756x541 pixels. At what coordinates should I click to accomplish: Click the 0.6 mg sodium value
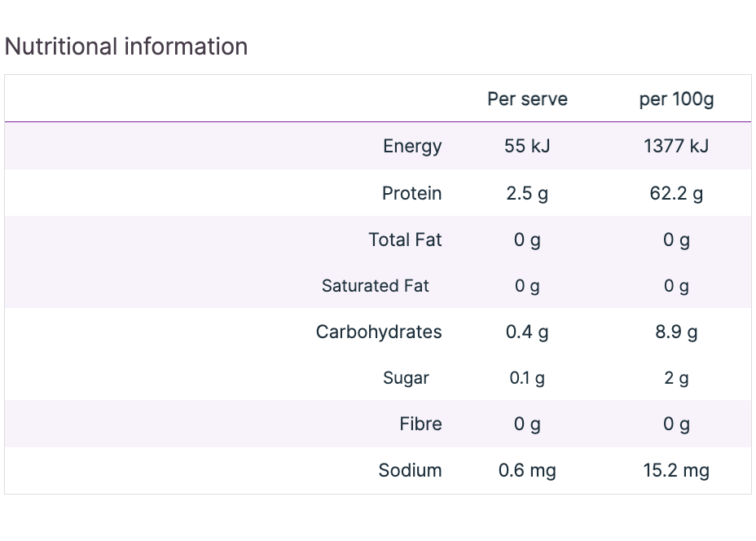tap(527, 470)
